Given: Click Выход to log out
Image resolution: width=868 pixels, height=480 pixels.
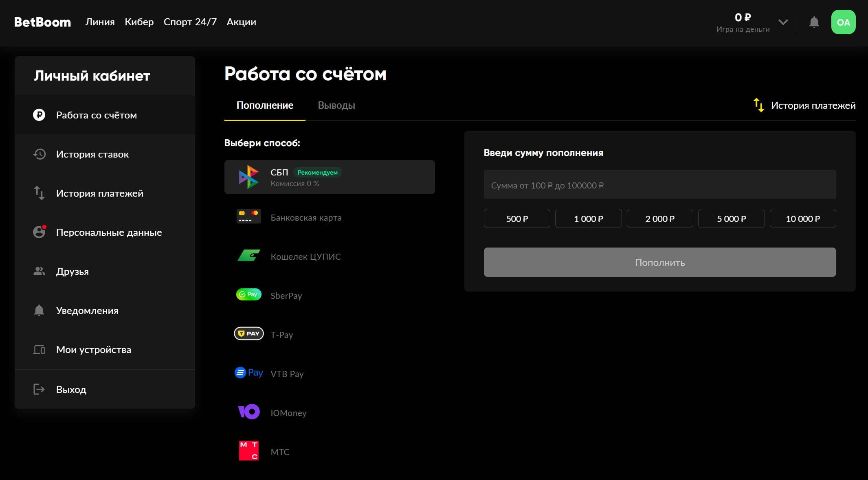Looking at the screenshot, I should point(105,390).
